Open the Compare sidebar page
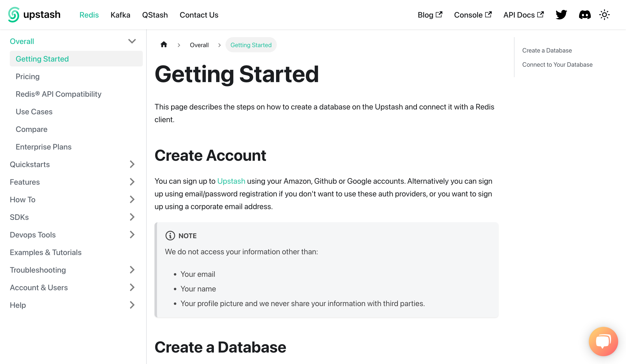 (31, 129)
